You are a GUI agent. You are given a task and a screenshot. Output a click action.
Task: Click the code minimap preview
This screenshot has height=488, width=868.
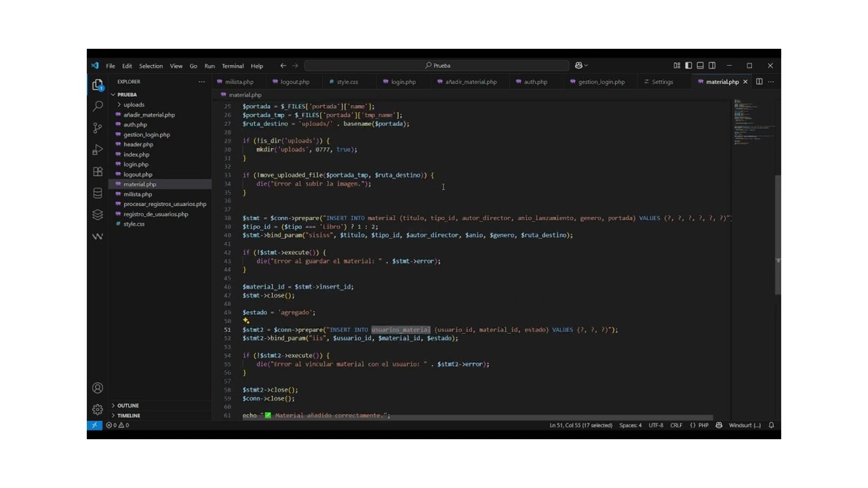tap(753, 122)
